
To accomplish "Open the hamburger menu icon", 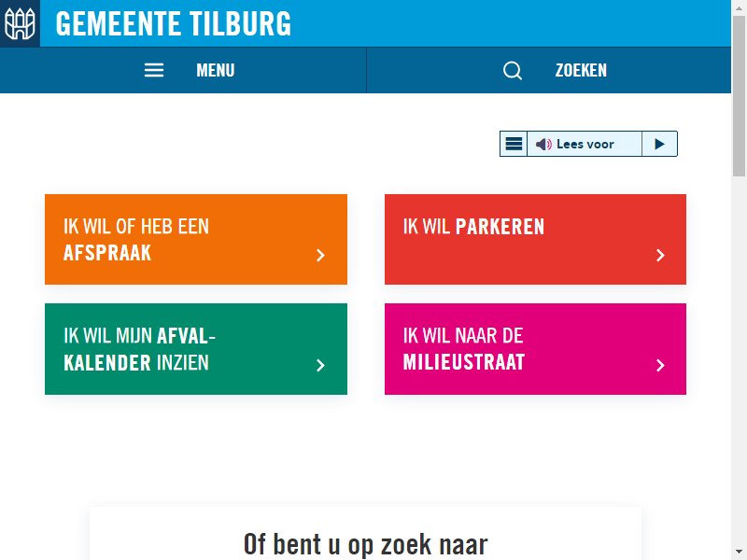I will 154,70.
